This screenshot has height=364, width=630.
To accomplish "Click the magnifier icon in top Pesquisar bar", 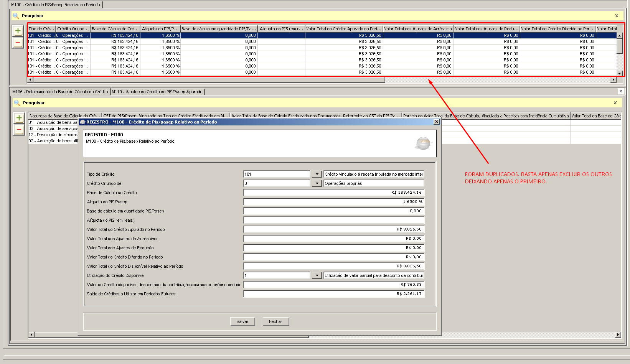I will click(16, 16).
